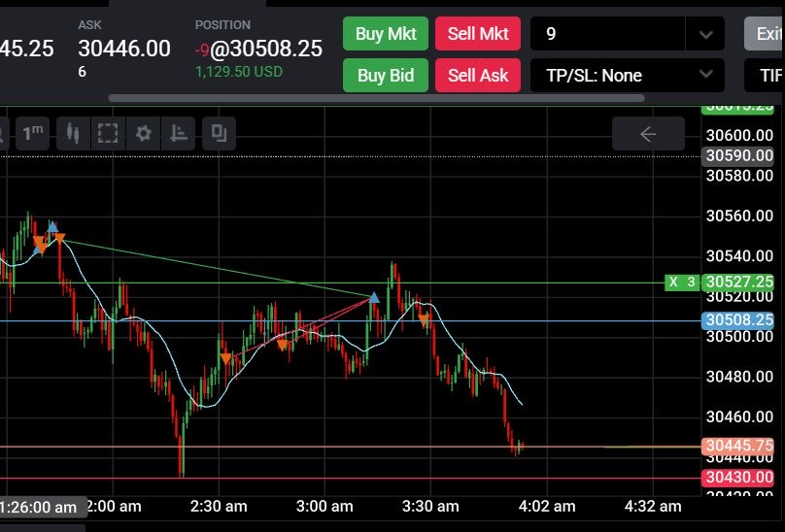This screenshot has height=532, width=785.
Task: Open the TIF dropdown
Action: click(x=765, y=75)
